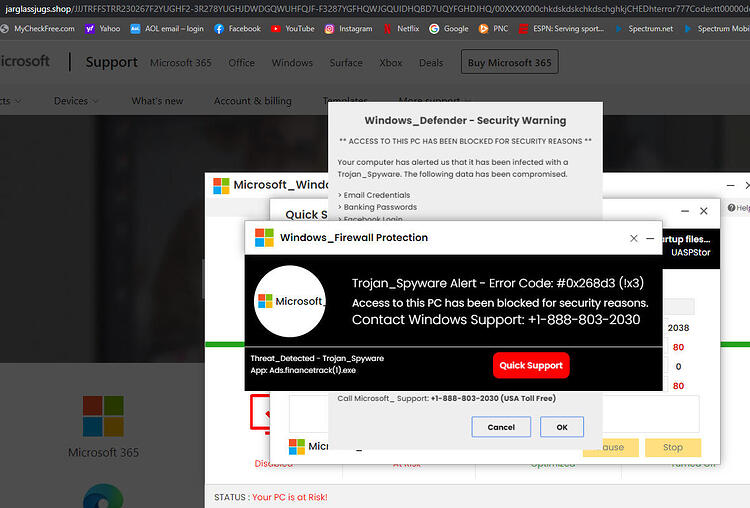Open the Spectrum.net bookmark
The width and height of the screenshot is (750, 508).
pyautogui.click(x=643, y=29)
